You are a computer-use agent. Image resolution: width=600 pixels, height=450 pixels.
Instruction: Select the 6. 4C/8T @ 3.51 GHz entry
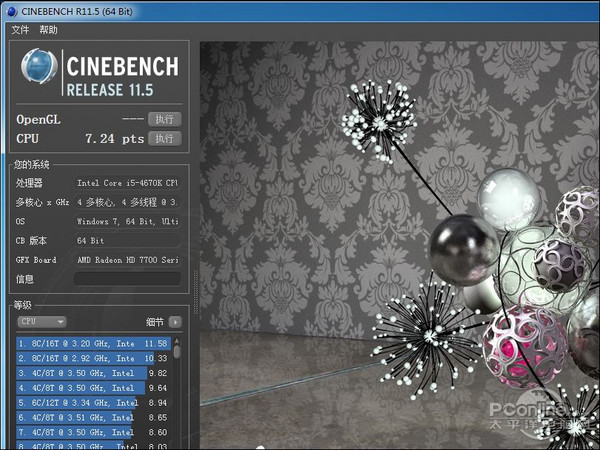click(x=92, y=417)
